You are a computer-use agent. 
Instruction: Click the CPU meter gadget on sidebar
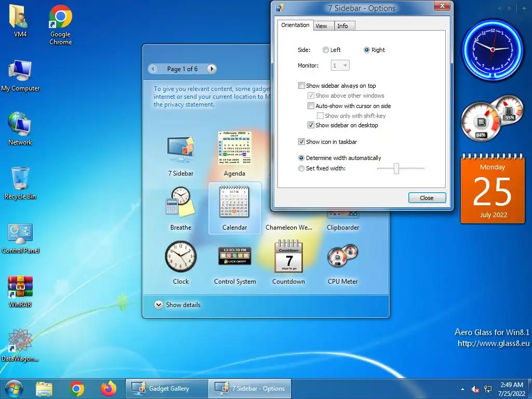(492, 118)
